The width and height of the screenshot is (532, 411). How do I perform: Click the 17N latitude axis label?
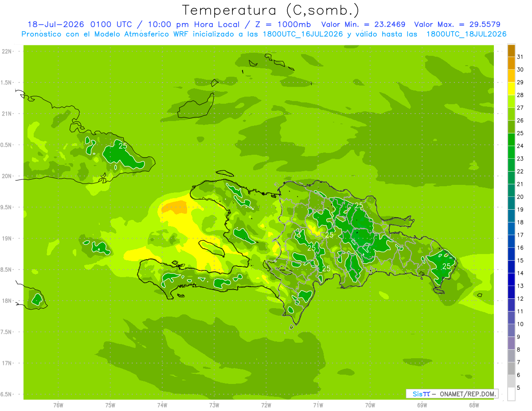point(7,363)
